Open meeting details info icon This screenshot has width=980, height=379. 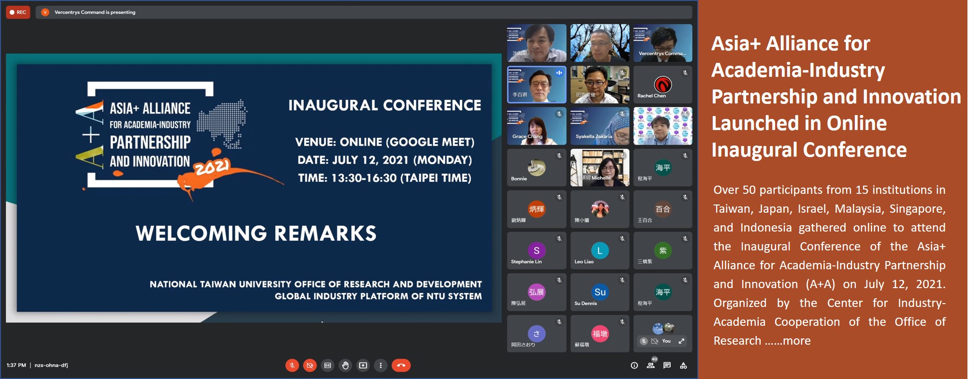(634, 365)
